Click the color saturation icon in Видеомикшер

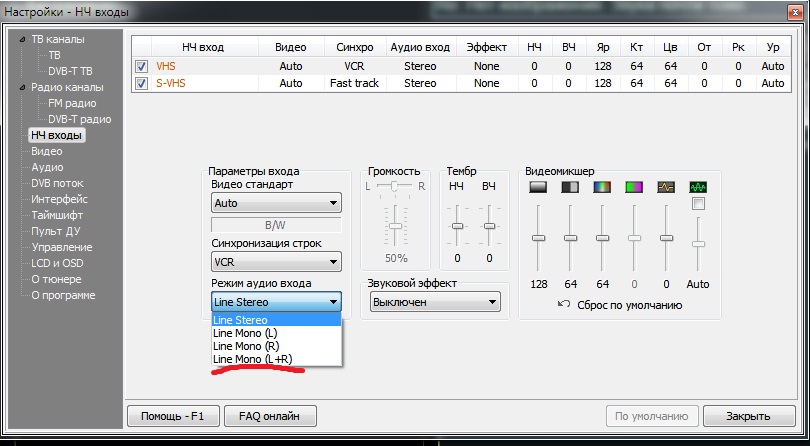602,187
